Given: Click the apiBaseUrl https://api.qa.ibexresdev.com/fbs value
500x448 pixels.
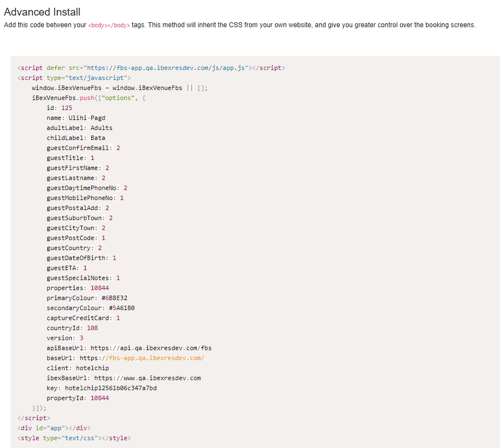Looking at the screenshot, I should (x=151, y=348).
